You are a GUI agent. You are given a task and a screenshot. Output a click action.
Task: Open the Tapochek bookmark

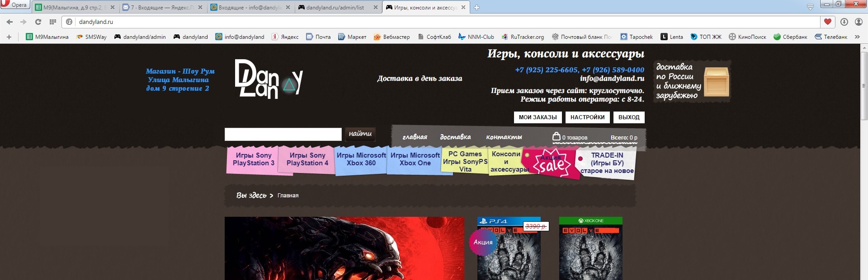[637, 37]
